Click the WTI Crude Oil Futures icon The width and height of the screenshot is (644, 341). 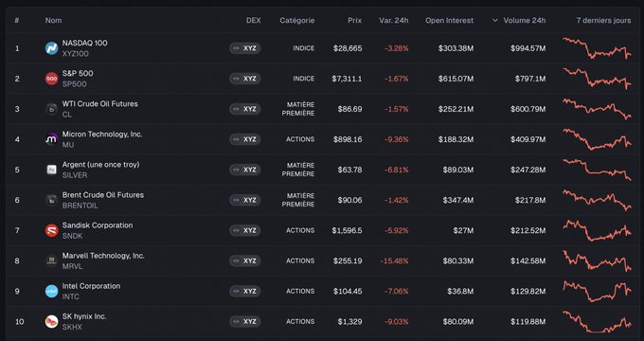[x=51, y=109]
